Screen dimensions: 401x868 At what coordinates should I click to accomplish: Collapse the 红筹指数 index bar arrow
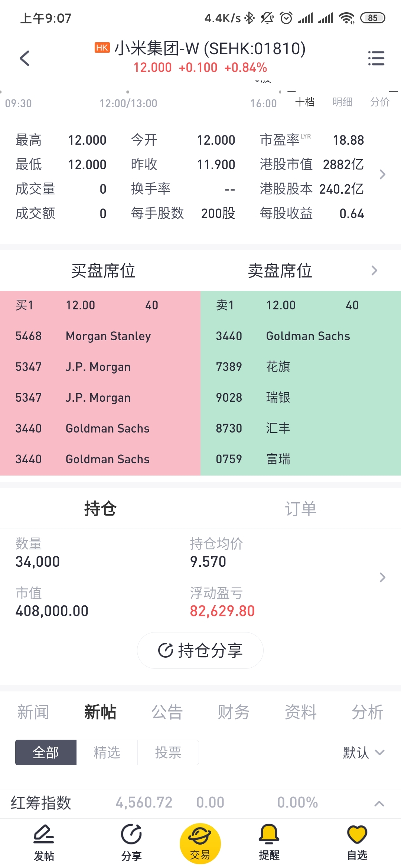(x=379, y=803)
